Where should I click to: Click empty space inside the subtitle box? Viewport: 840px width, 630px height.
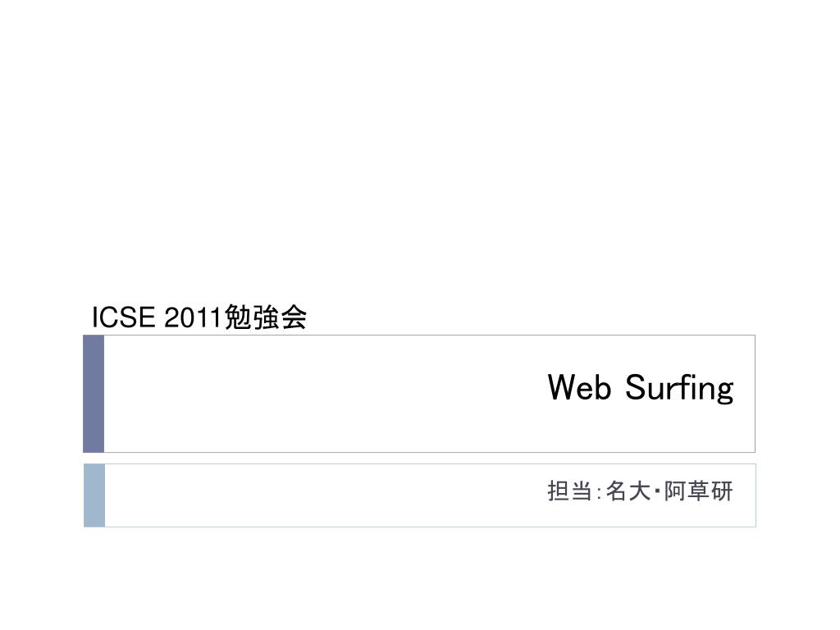[x=322, y=495]
